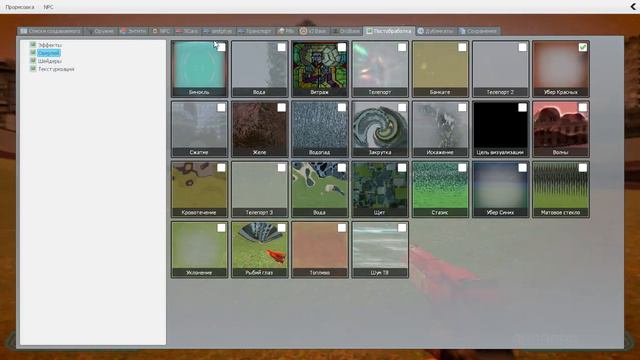Enable the Шум ТВ overlay checkbox
Viewport: 640px width, 360px height.
point(402,228)
